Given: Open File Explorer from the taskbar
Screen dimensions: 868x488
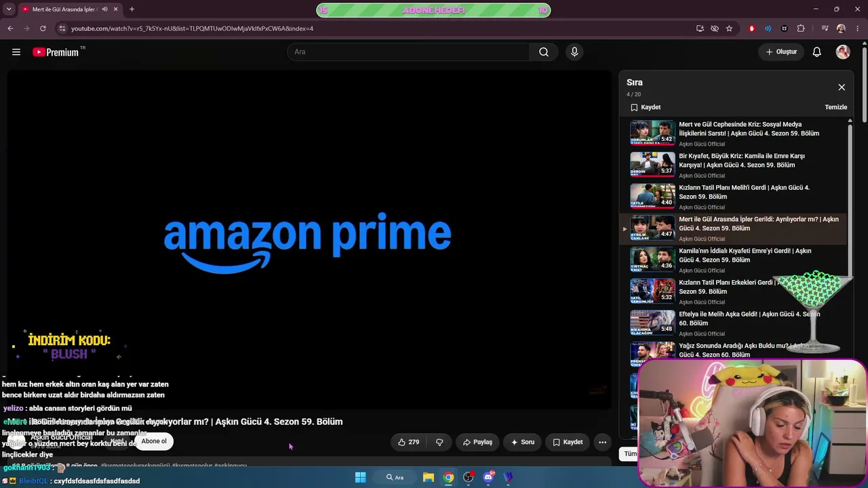Looking at the screenshot, I should (x=429, y=477).
